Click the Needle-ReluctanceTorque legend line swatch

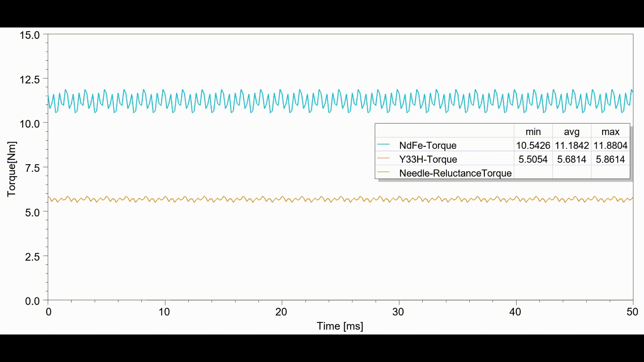tap(383, 172)
